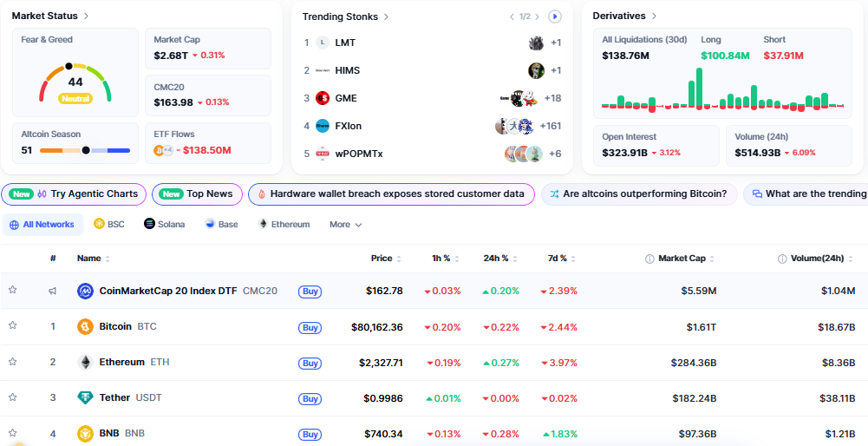Switch to Solana network tab
The image size is (868, 446).
click(x=165, y=225)
